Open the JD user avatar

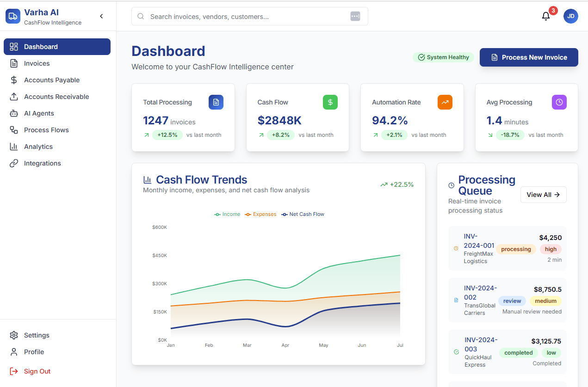[570, 16]
